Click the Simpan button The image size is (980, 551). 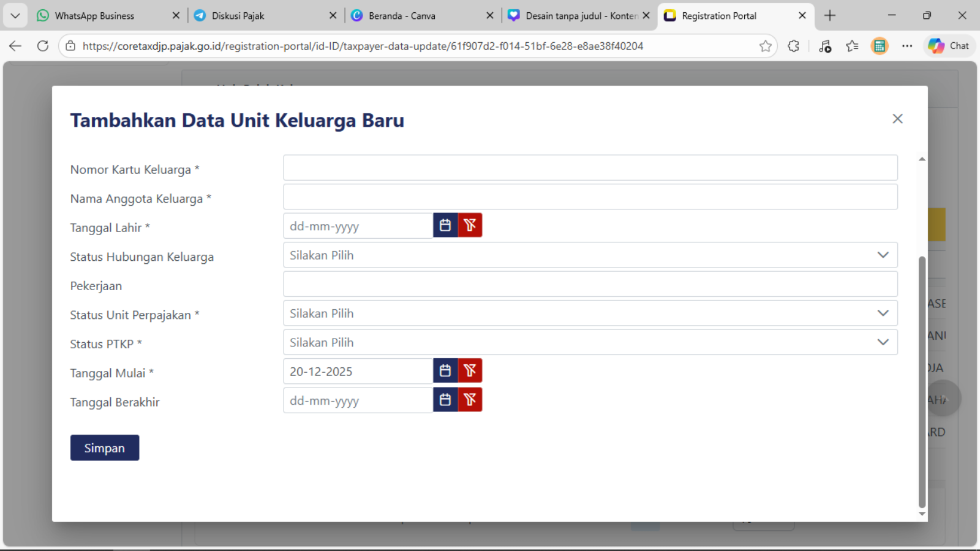click(x=105, y=448)
